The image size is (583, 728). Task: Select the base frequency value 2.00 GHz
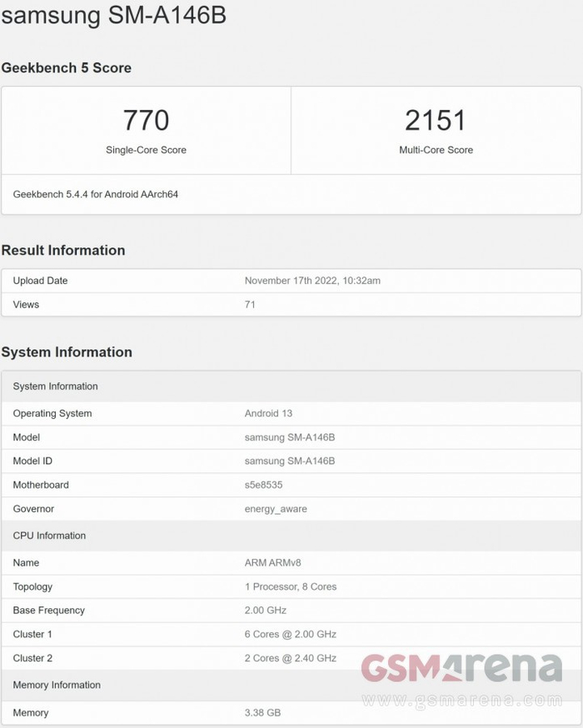coord(266,611)
